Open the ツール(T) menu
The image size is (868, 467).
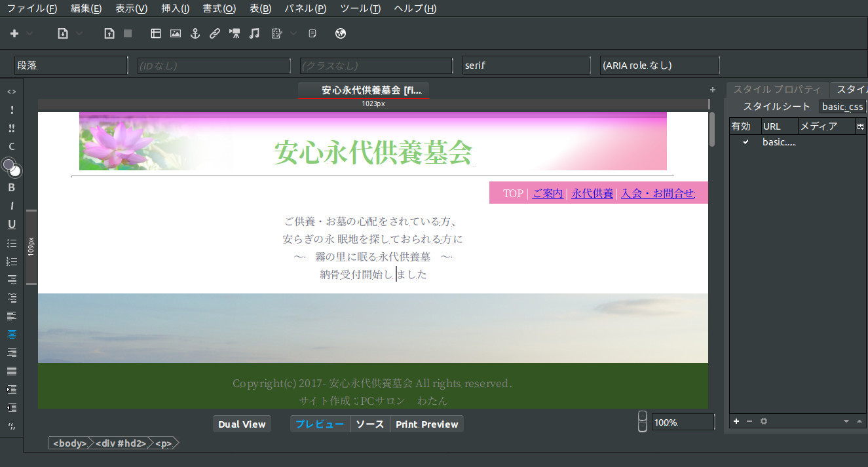(360, 9)
